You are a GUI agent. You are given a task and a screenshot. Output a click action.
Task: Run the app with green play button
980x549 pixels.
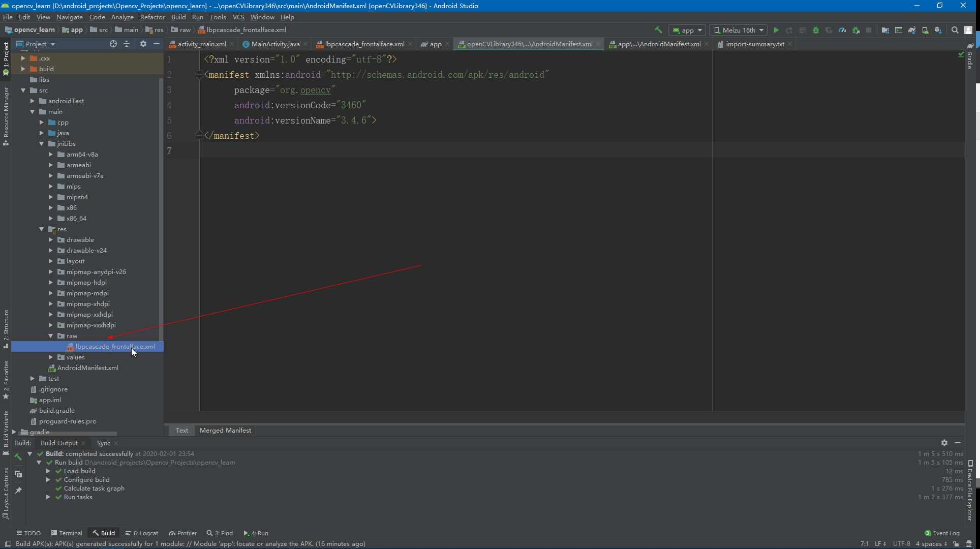(x=776, y=30)
